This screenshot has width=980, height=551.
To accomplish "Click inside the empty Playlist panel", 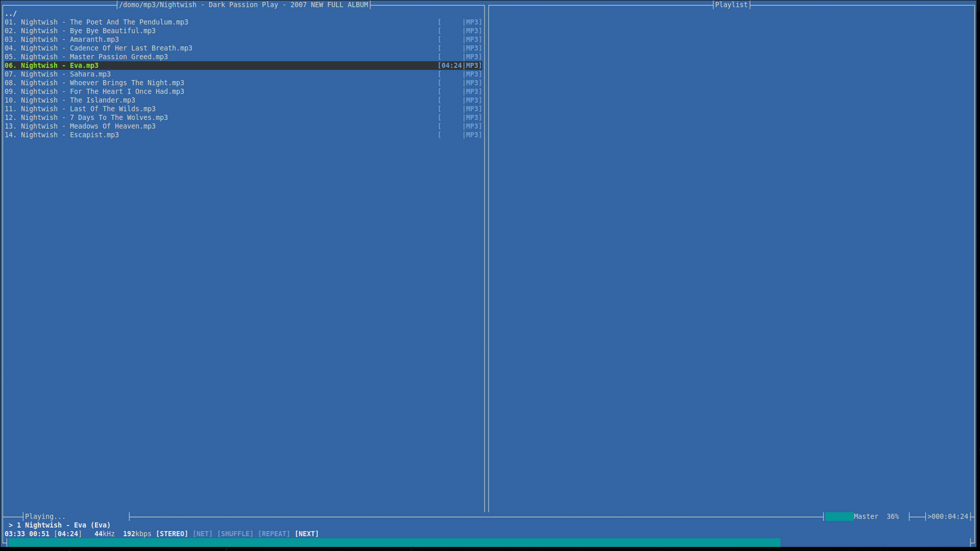I will click(x=731, y=260).
